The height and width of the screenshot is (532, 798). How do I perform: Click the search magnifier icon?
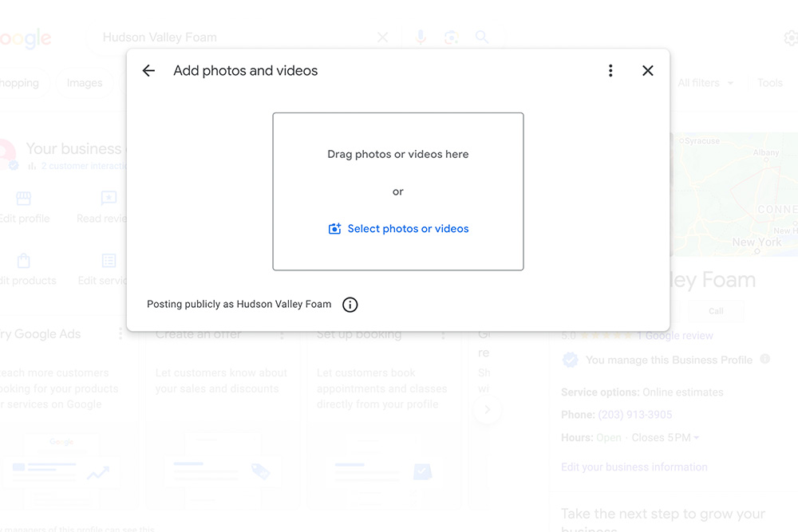pos(482,37)
